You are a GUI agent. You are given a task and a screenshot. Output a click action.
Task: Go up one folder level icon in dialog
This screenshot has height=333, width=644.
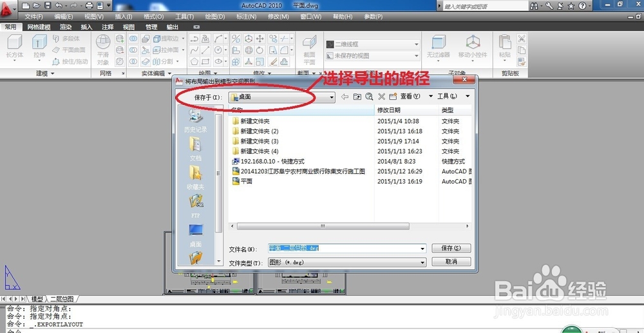357,97
